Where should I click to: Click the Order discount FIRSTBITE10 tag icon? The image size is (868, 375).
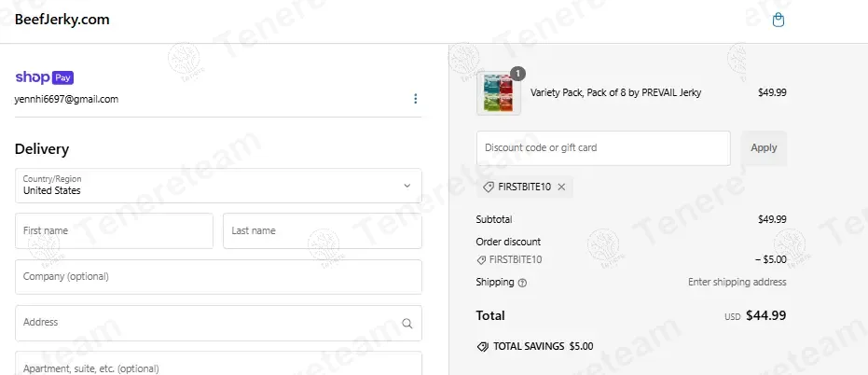tap(481, 260)
